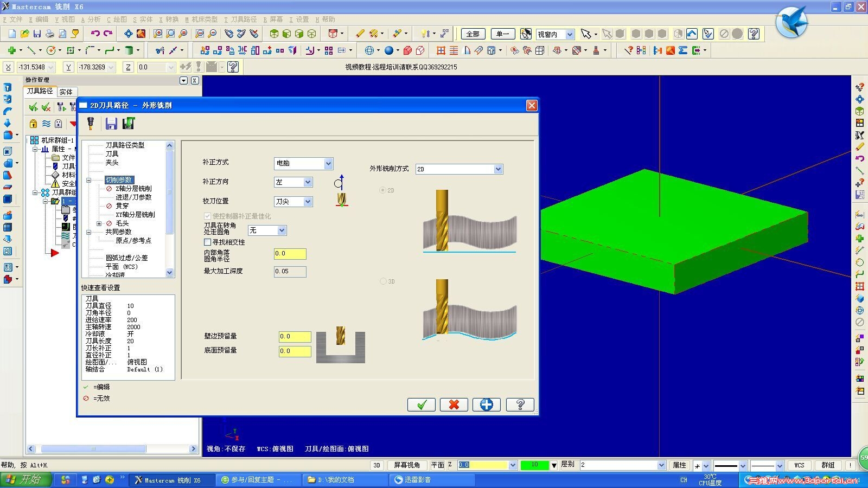Open the 绘图 menu
This screenshot has height=488, width=868.
[117, 20]
